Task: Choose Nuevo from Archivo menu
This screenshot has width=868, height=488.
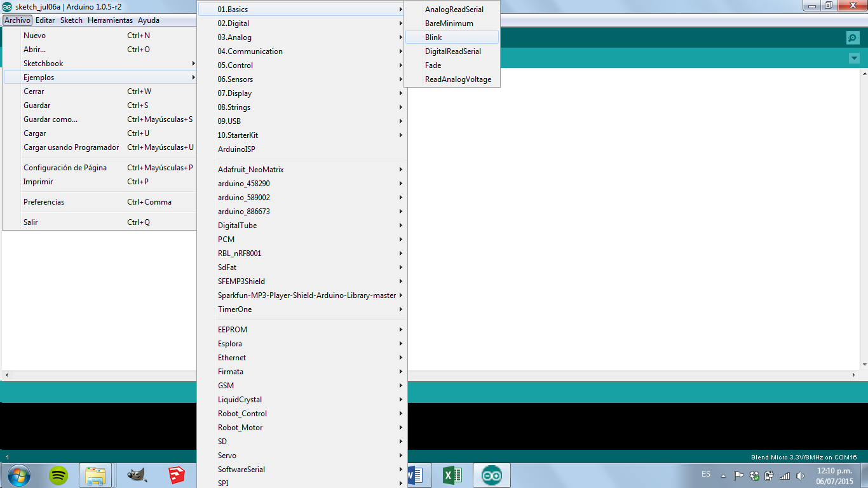Action: click(x=100, y=36)
